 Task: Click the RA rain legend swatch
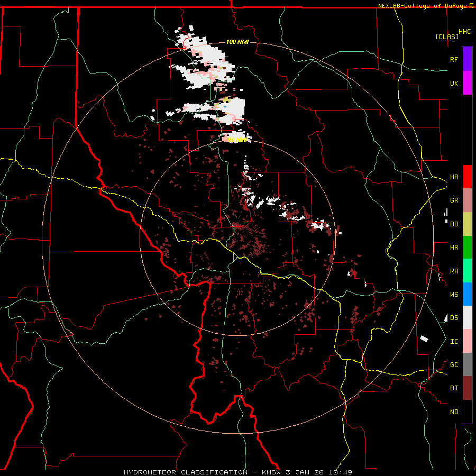467,271
